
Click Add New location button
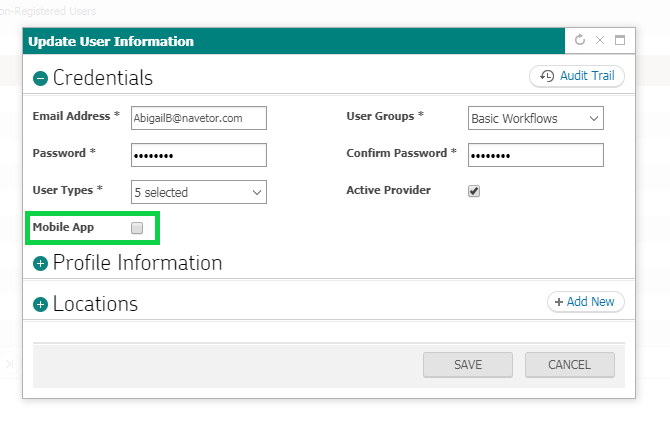(x=585, y=302)
